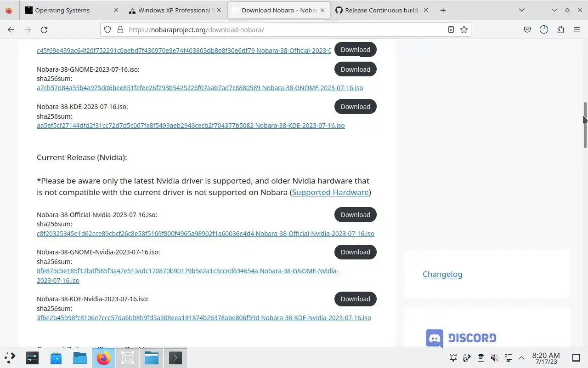The height and width of the screenshot is (368, 588).
Task: Open System Settings from the taskbar
Action: coord(32,357)
